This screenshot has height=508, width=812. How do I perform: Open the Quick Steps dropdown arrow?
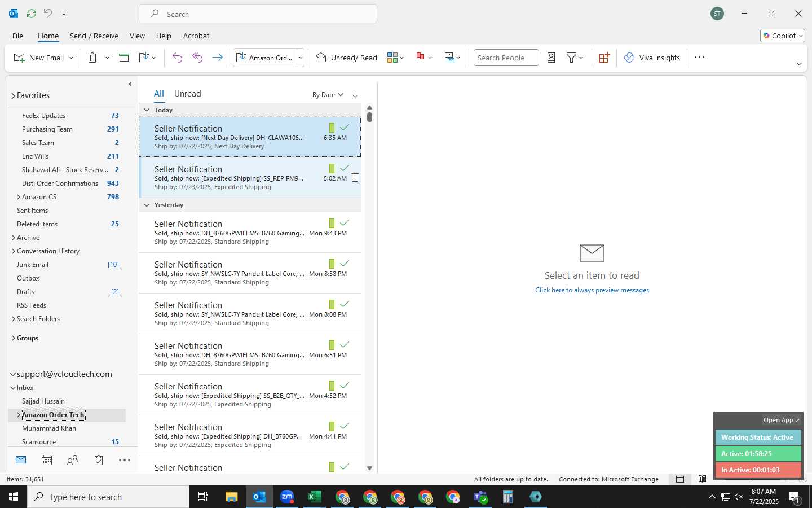(x=301, y=58)
